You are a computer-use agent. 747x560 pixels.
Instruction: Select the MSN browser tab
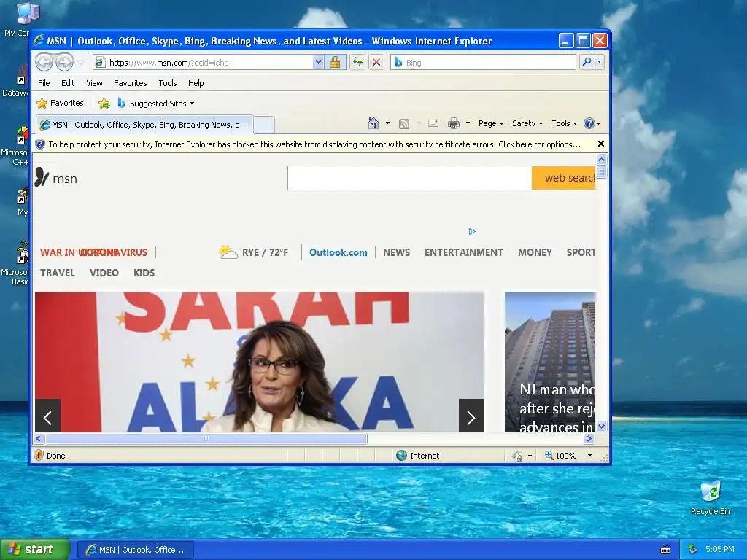coord(144,125)
